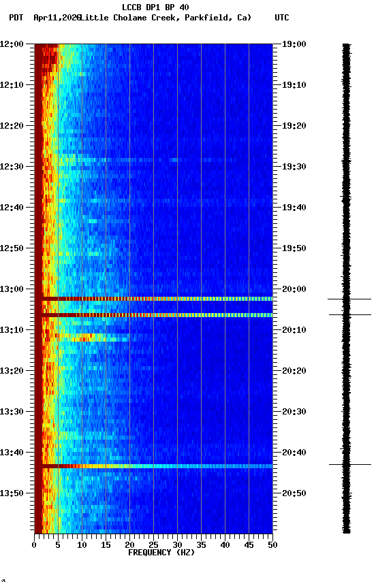Click the '20:30' UTC time label
This screenshot has width=376, height=588.
(294, 412)
